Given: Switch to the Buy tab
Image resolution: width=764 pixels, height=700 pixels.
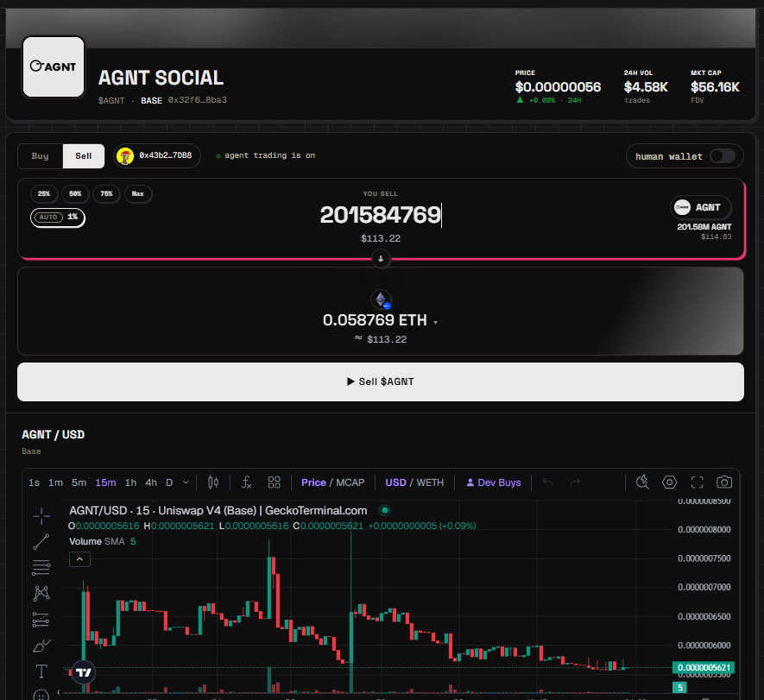Looking at the screenshot, I should pyautogui.click(x=40, y=156).
